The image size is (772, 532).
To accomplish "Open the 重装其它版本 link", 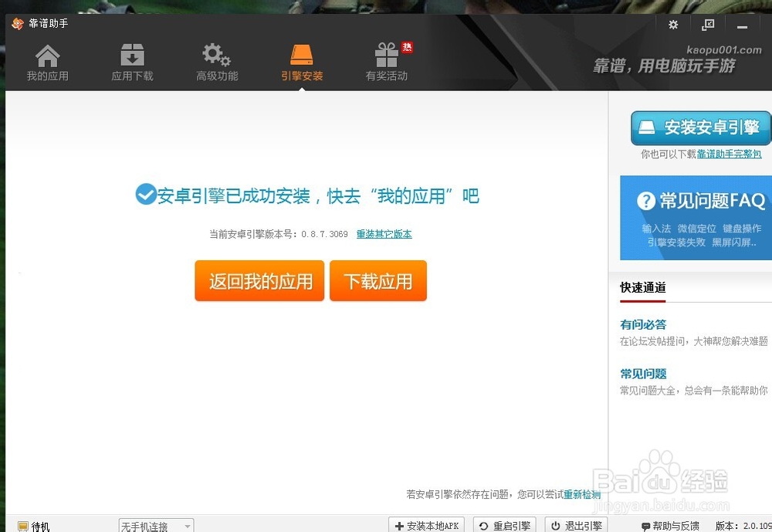I will 384,234.
